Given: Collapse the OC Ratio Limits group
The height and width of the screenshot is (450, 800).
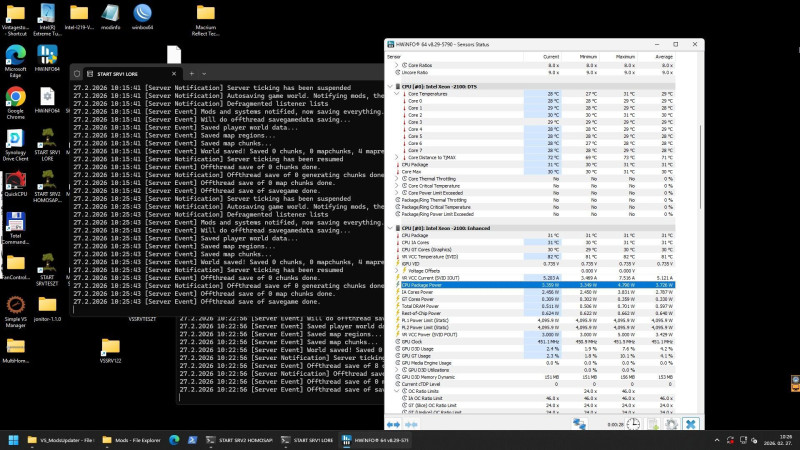Looking at the screenshot, I should click(398, 389).
